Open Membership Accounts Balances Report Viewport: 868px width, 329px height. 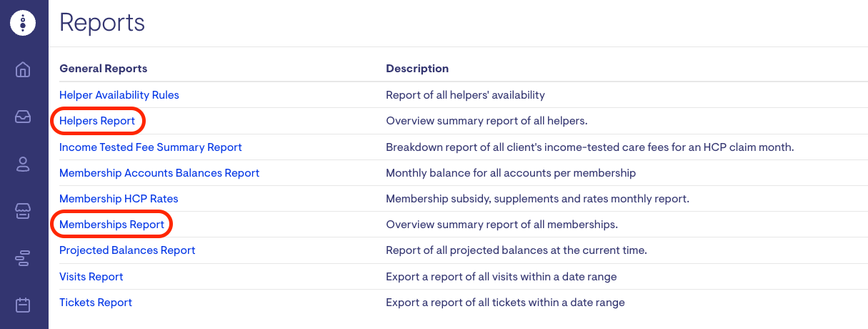159,173
